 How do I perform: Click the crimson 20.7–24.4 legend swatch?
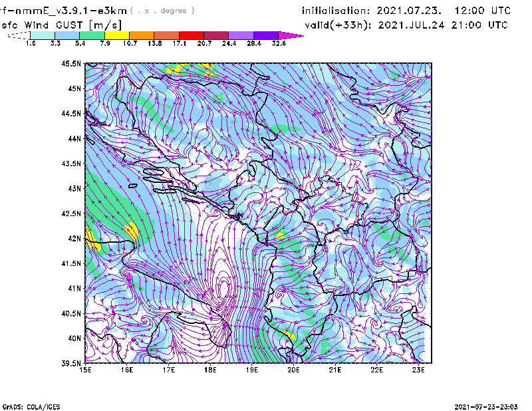pyautogui.click(x=216, y=35)
